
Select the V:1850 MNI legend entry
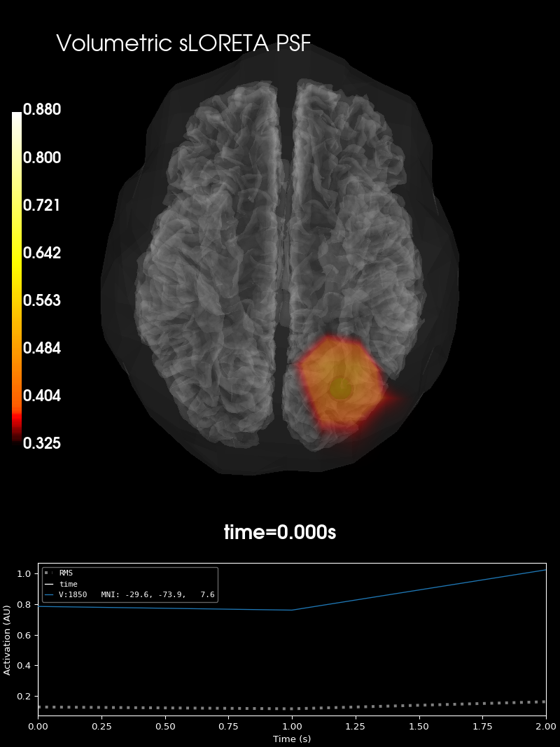point(129,594)
